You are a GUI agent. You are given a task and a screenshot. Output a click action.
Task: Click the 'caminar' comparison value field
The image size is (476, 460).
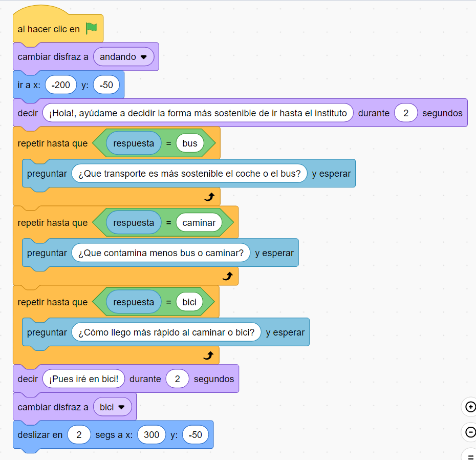[x=199, y=223]
